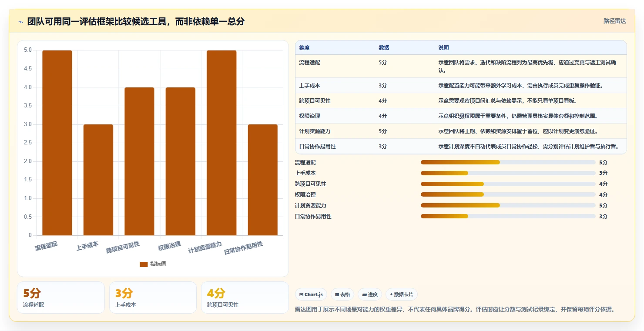The width and height of the screenshot is (644, 331).
Task: Select the 进度 tag chip
Action: tap(370, 294)
